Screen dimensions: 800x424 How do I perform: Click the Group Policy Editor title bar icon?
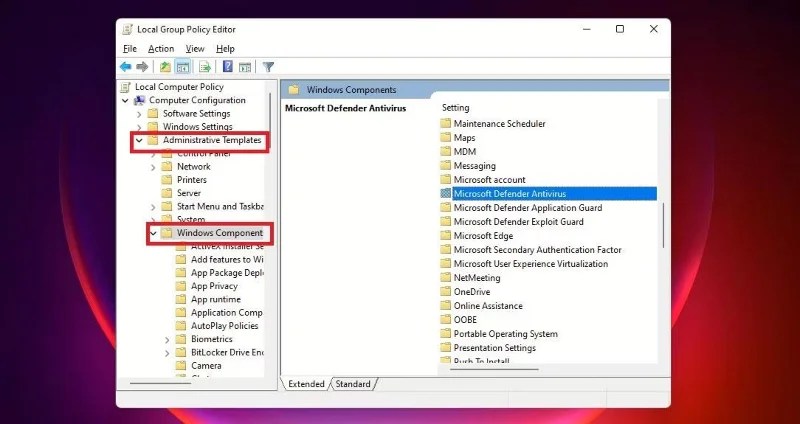click(x=128, y=30)
